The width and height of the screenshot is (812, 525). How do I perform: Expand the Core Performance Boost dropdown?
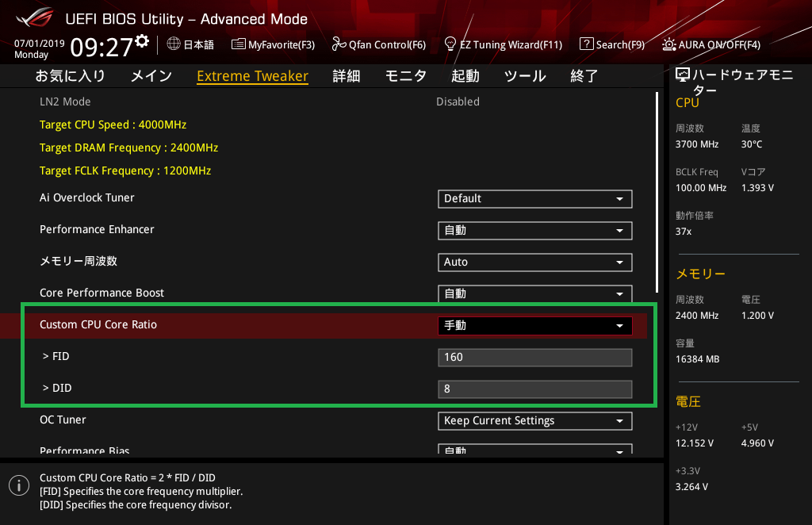[x=535, y=293]
